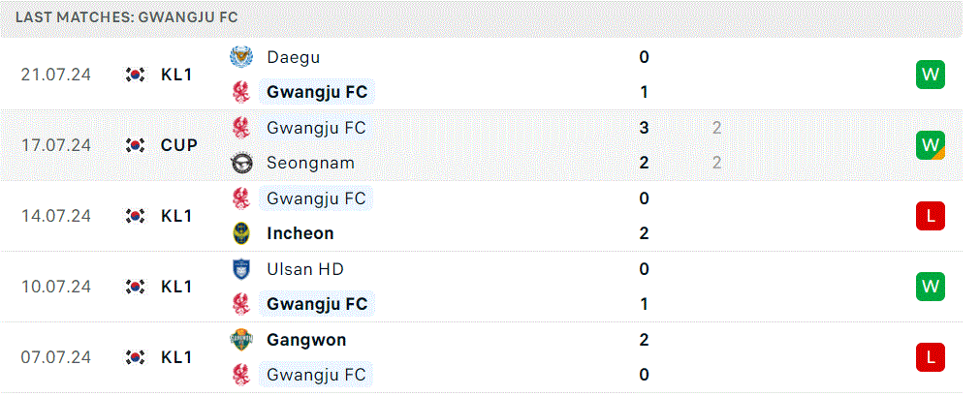This screenshot has width=980, height=396.
Task: Select the W badge with orange corner
Action: [x=930, y=145]
